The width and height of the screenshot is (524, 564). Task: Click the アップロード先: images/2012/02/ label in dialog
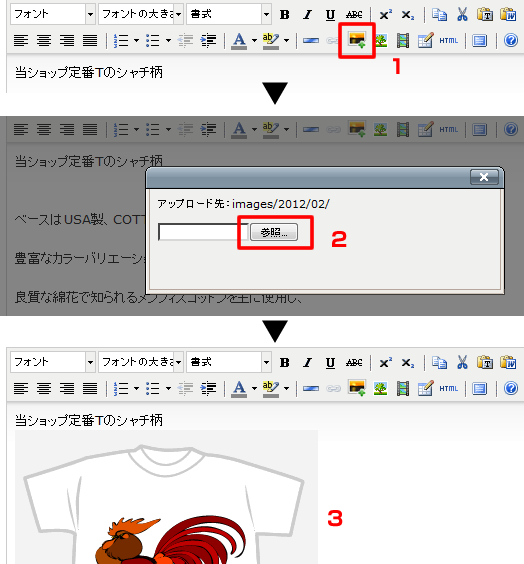243,204
